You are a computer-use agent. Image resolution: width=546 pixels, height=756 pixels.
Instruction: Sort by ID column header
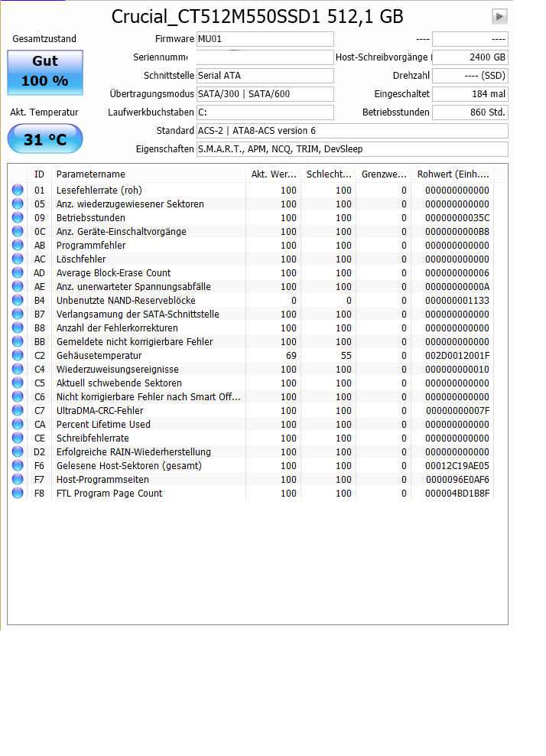pos(39,174)
